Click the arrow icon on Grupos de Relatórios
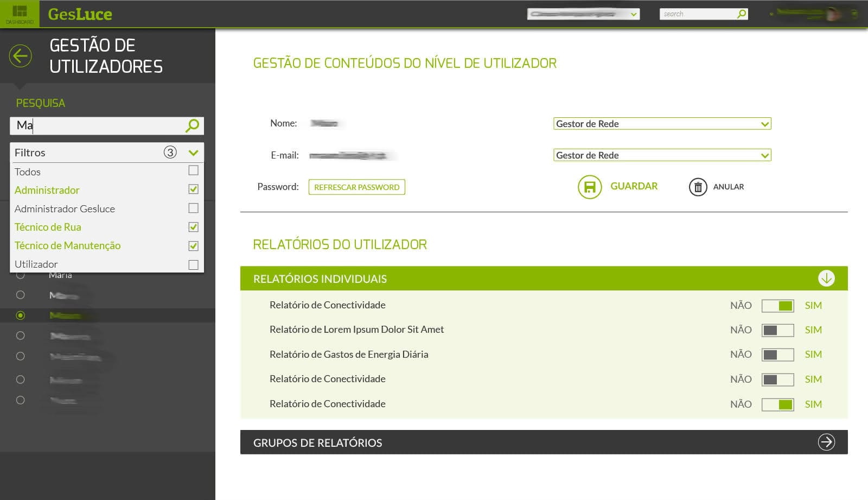The image size is (868, 500). 826,442
